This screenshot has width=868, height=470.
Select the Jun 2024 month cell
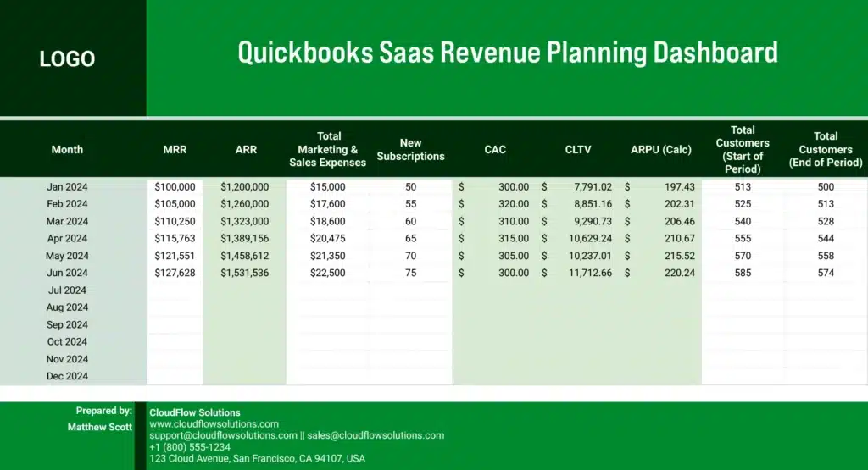pos(67,273)
